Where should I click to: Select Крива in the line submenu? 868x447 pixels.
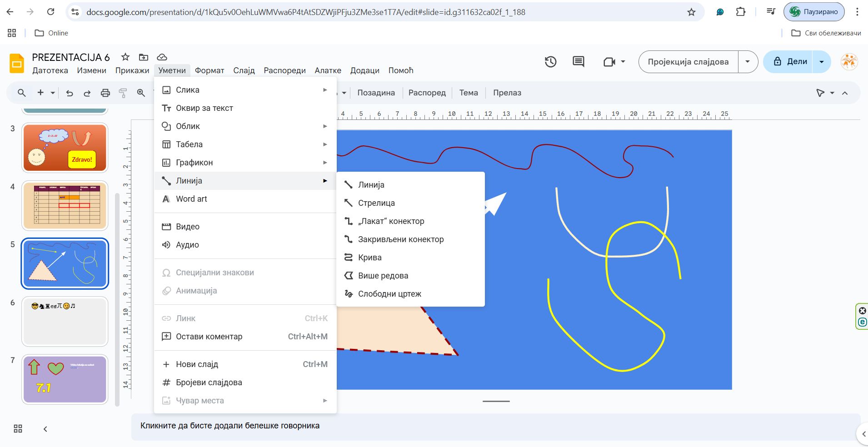pos(369,258)
